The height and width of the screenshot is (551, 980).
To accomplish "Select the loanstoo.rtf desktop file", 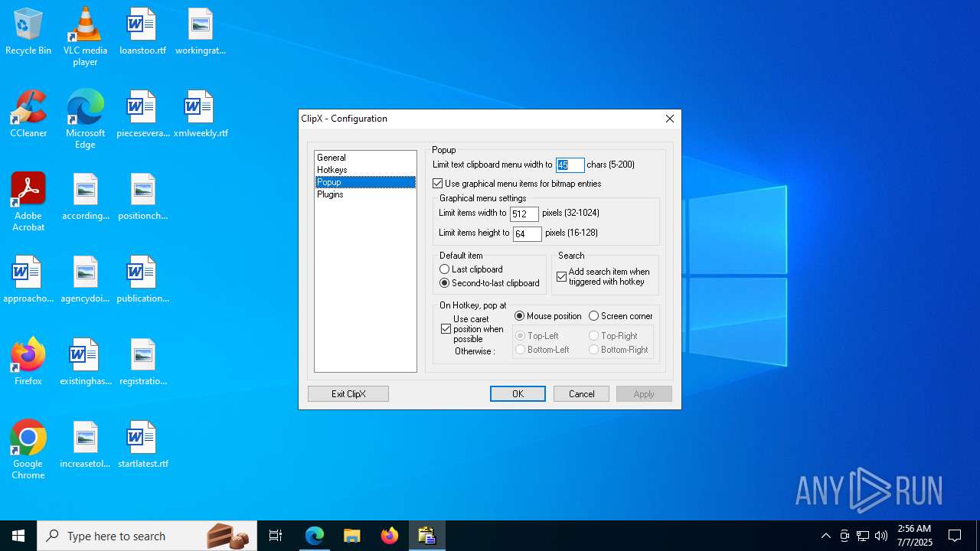I will pyautogui.click(x=142, y=32).
